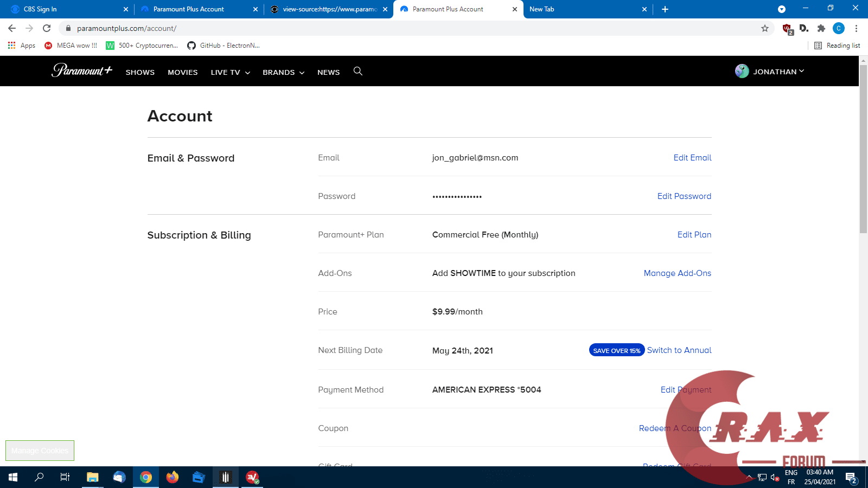The image size is (868, 488).
Task: Open Chrome's three-dot menu
Action: (x=856, y=28)
